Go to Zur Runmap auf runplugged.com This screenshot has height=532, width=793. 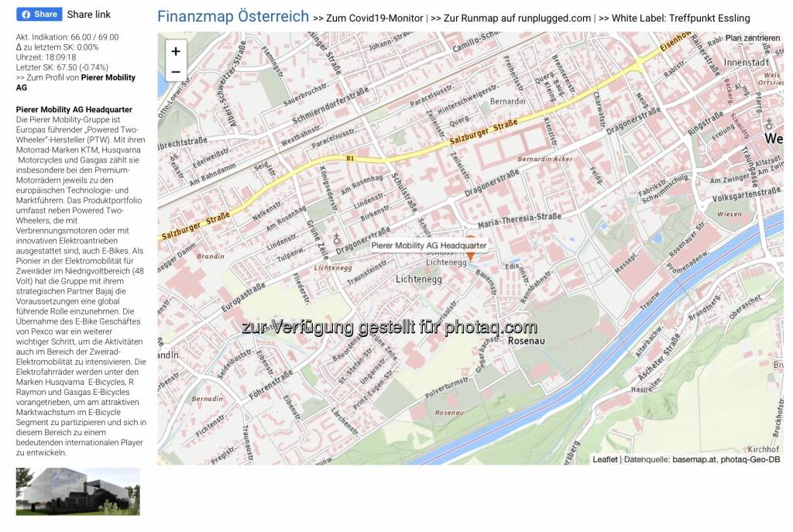511,18
